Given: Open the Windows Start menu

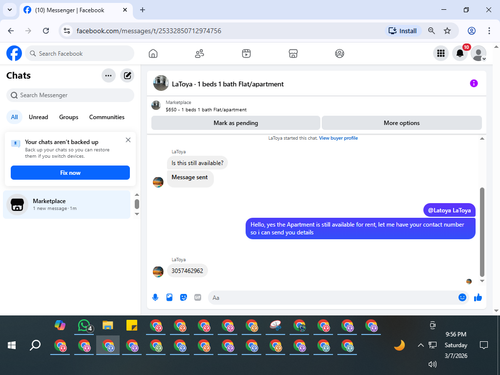Looking at the screenshot, I should 12,345.
